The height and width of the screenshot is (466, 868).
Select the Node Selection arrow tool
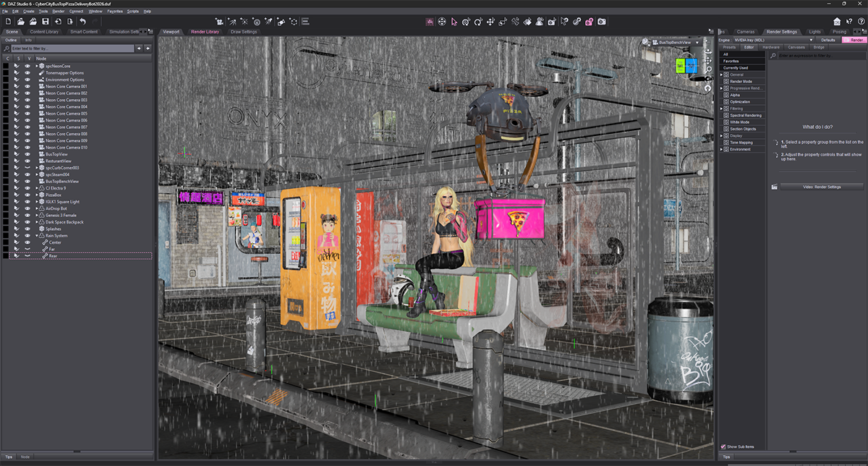[454, 22]
